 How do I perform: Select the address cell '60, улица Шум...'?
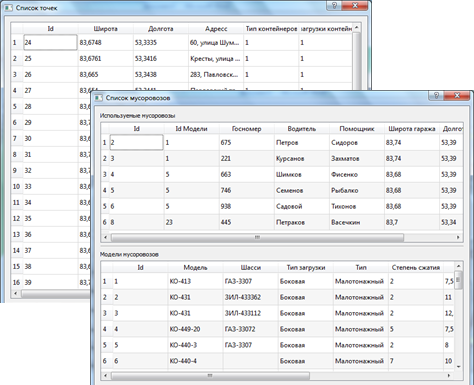pyautogui.click(x=216, y=42)
